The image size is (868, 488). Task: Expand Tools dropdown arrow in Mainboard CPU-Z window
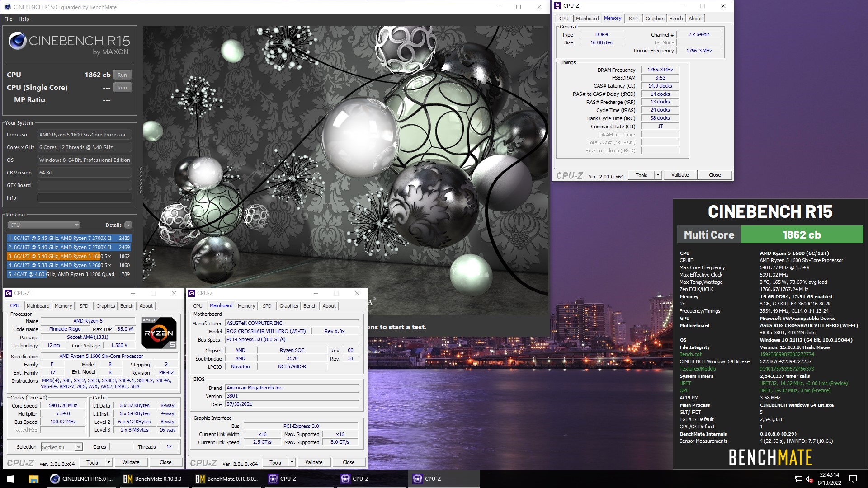(292, 463)
